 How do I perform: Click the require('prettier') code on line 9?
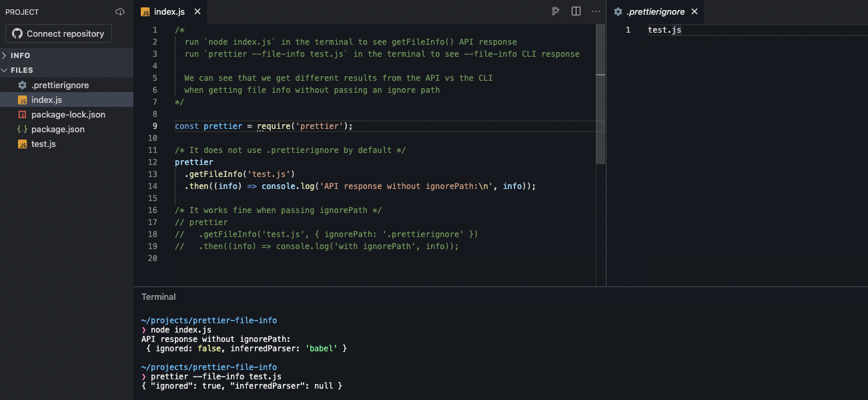[304, 126]
